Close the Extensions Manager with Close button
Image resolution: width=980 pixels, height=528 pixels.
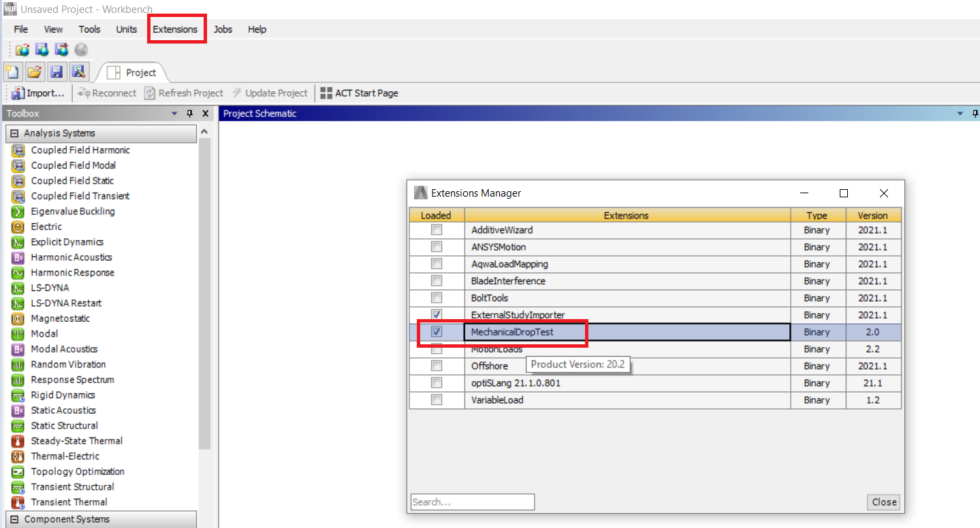[x=884, y=502]
